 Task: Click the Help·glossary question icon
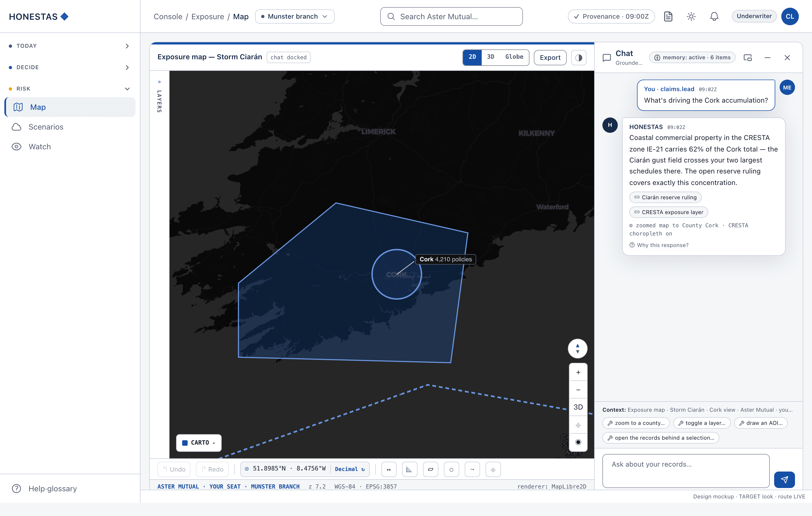[16, 488]
